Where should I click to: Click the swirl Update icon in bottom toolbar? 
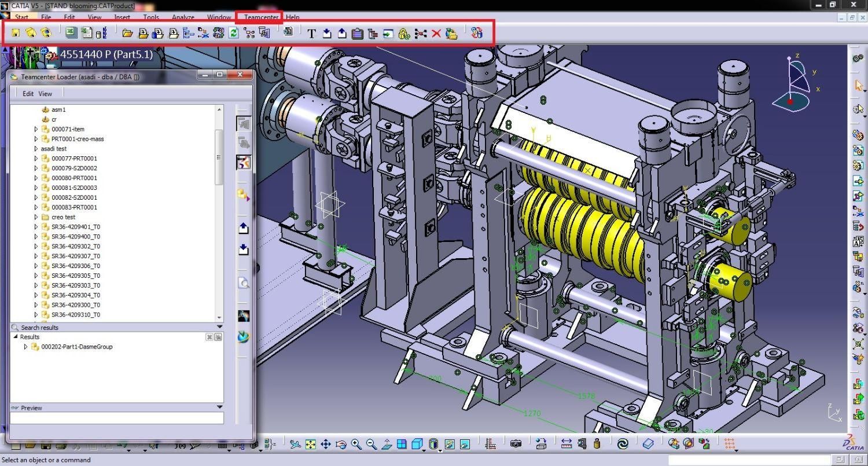[x=623, y=444]
